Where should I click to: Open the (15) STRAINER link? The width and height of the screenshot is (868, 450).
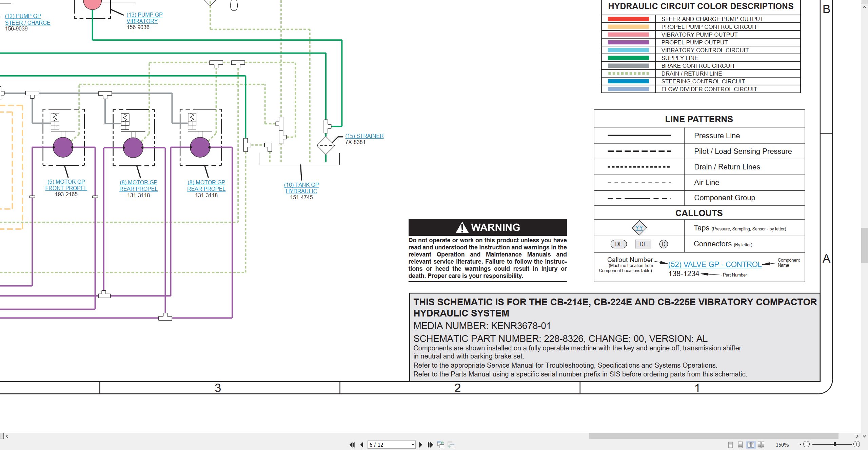pos(364,136)
